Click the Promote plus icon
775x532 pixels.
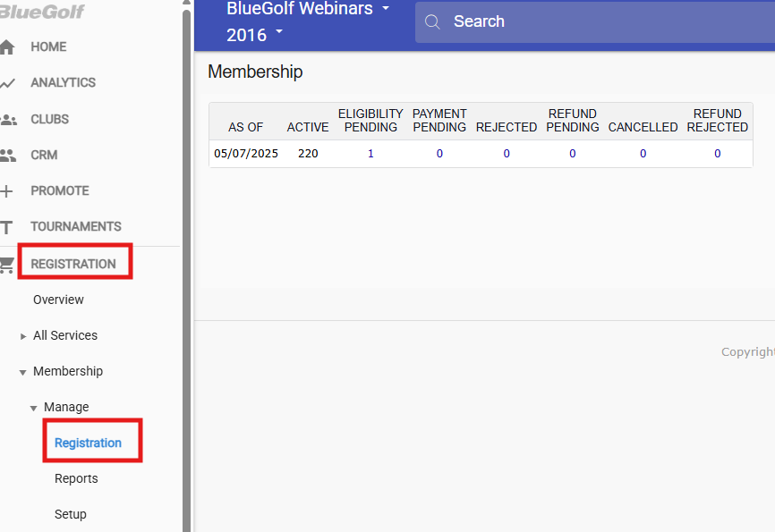6,191
